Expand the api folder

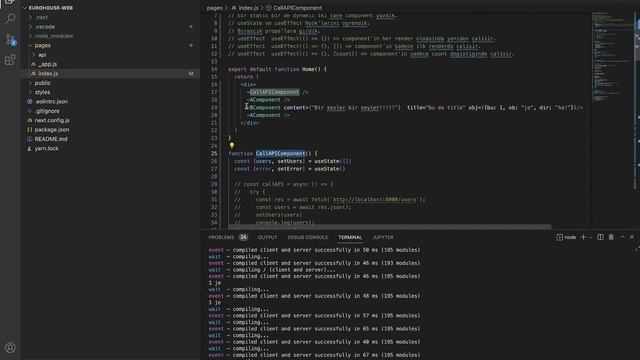click(34, 55)
